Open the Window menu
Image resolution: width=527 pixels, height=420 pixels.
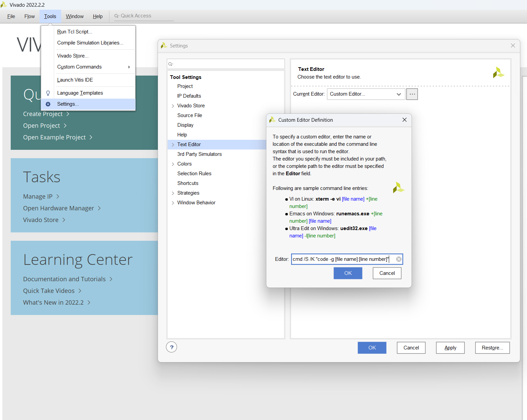[75, 16]
